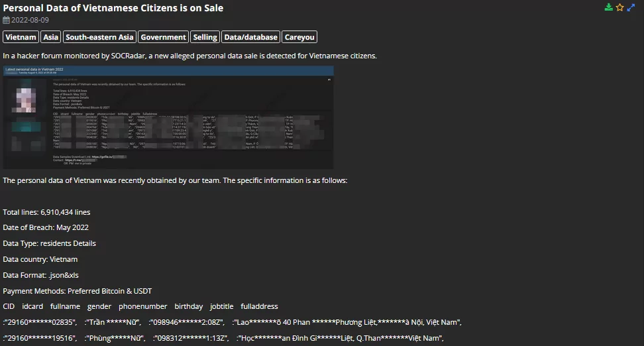The image size is (644, 346).
Task: Open the Data/database tag
Action: [250, 37]
